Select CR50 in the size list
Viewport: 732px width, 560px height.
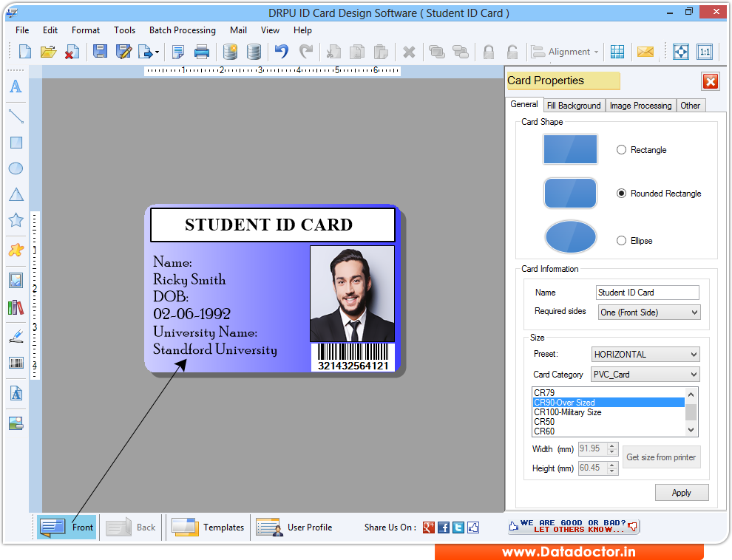pos(609,422)
